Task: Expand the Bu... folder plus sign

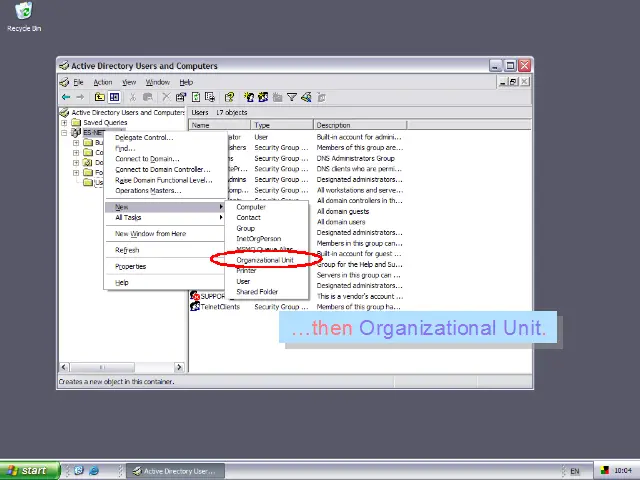Action: click(x=76, y=142)
